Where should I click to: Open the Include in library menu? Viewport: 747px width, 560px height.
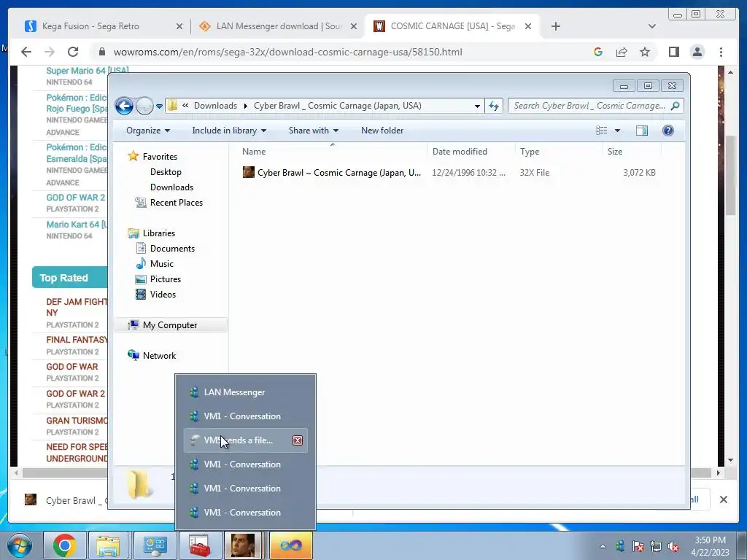(x=228, y=131)
